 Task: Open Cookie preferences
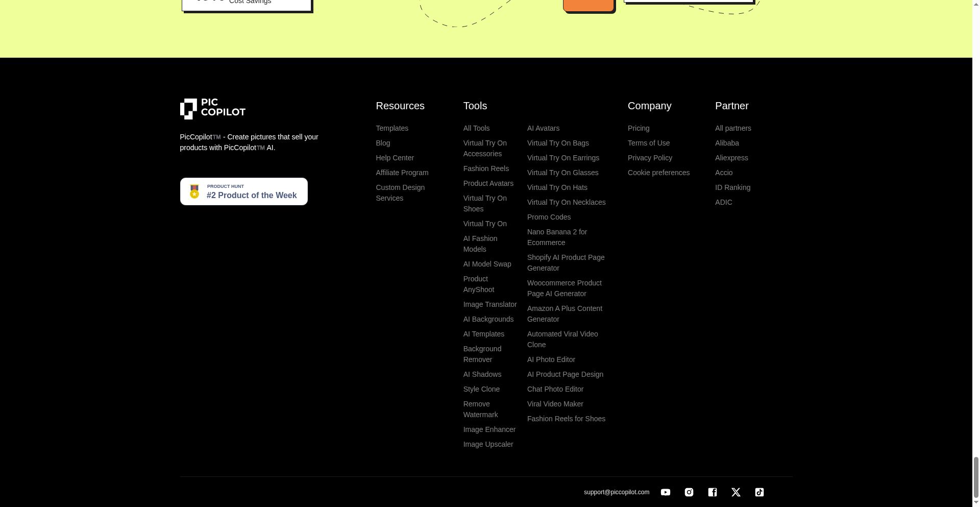tap(658, 173)
